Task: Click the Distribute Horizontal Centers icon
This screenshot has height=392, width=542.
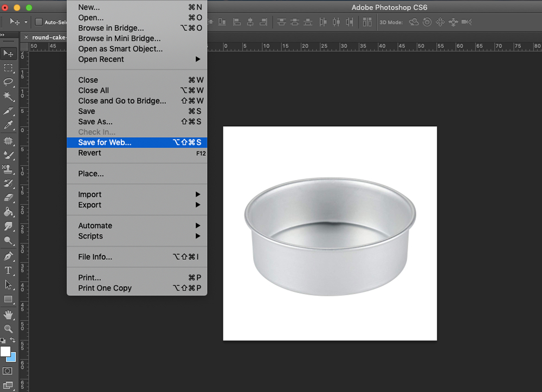Action: pyautogui.click(x=336, y=22)
